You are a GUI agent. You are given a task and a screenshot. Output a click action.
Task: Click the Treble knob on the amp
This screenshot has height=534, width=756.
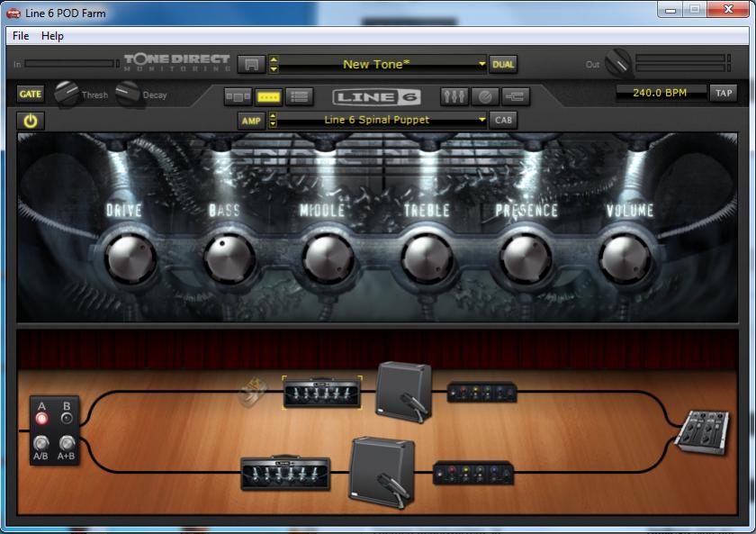pyautogui.click(x=427, y=258)
